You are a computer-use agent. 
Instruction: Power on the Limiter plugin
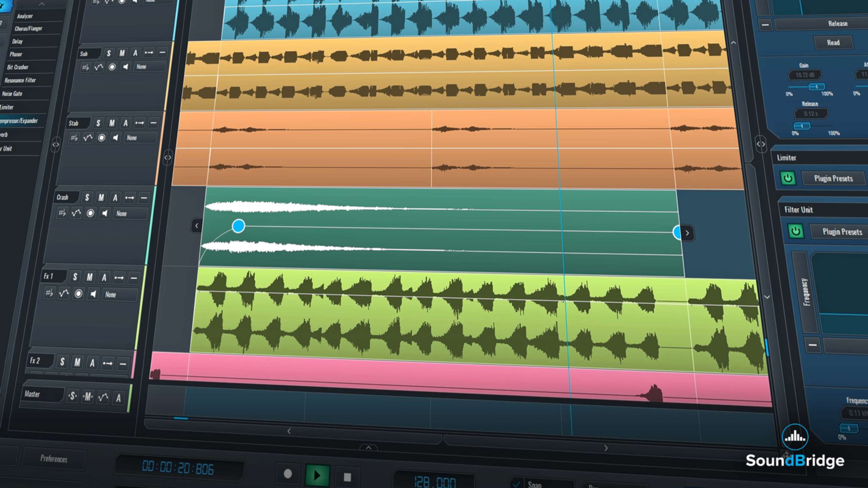pyautogui.click(x=788, y=179)
